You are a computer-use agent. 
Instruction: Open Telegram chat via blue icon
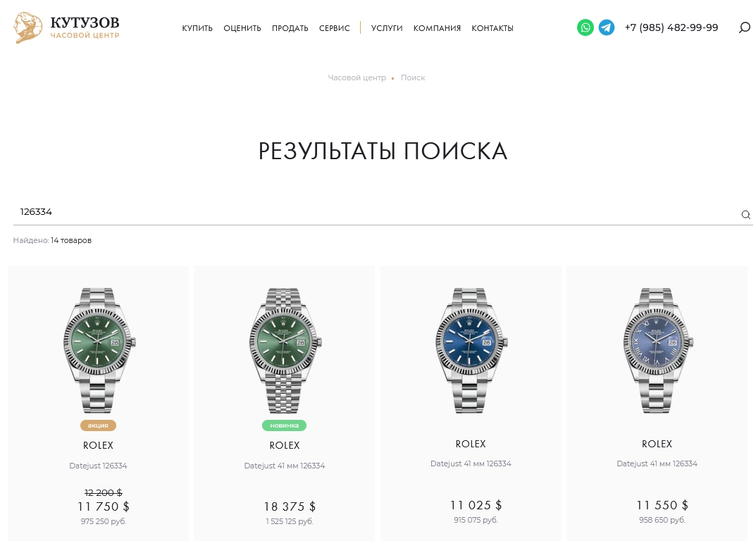606,27
